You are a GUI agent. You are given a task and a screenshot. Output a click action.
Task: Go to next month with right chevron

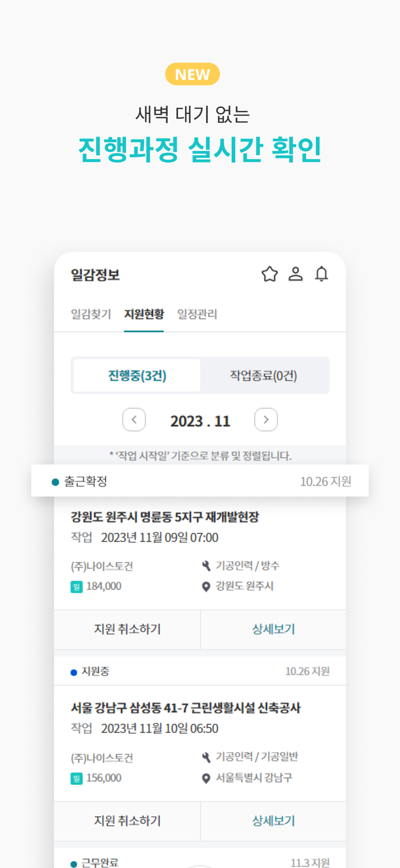click(266, 420)
